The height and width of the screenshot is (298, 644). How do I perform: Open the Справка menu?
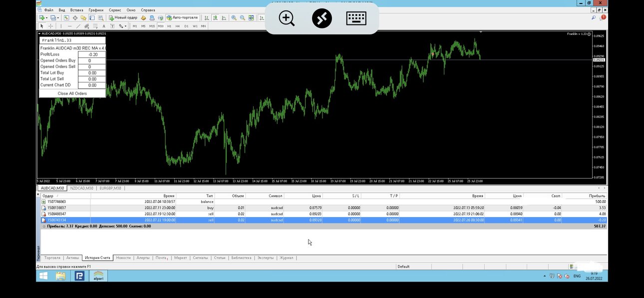tap(148, 10)
